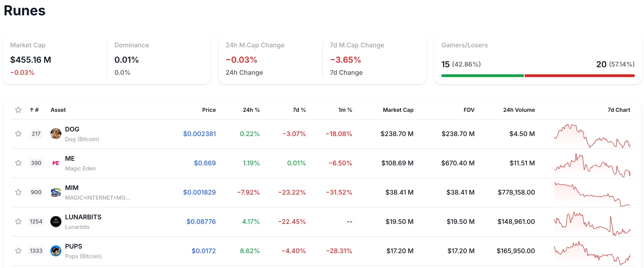Image resolution: width=644 pixels, height=268 pixels.
Task: Open the LUNARBITS asset name link
Action: click(83, 217)
